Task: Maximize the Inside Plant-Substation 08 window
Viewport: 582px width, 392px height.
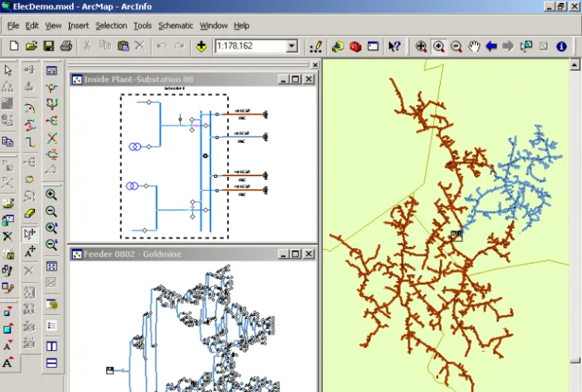Action: [x=296, y=79]
